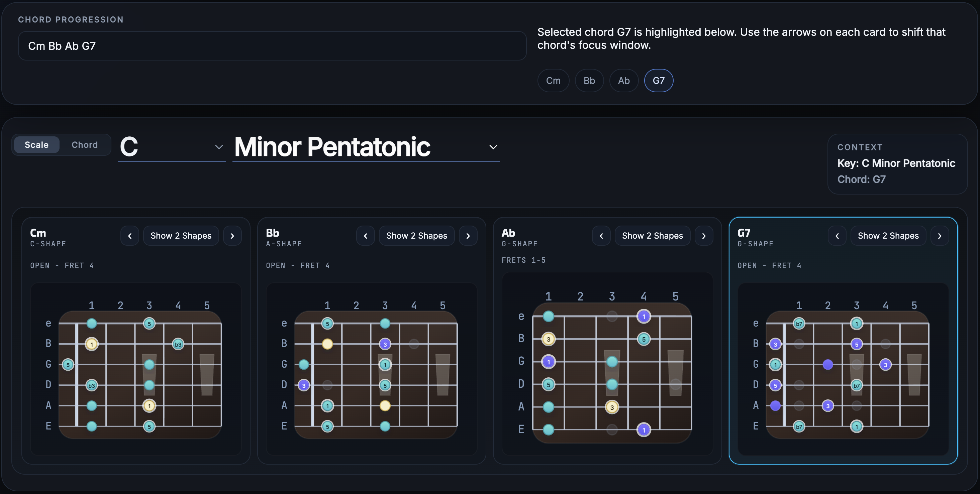Click the Cm card title
The width and height of the screenshot is (980, 494).
pyautogui.click(x=38, y=233)
